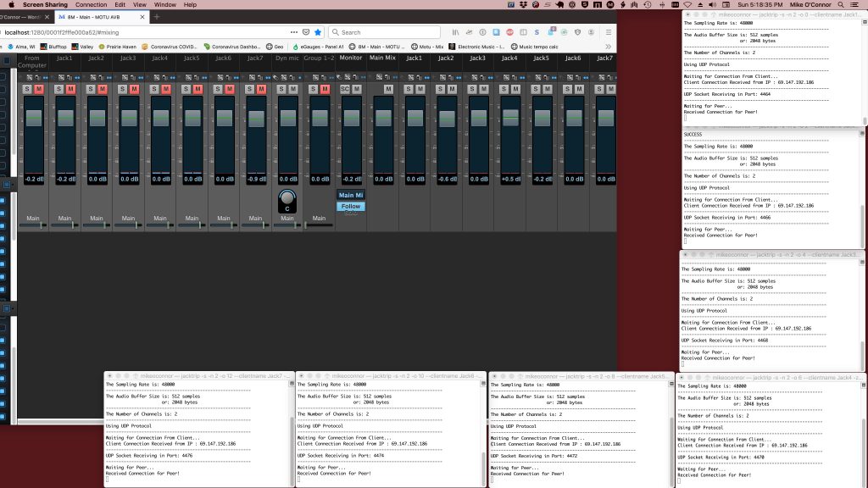Click the fader handle on the Main Mix strip
This screenshot has width=868, height=488.
[383, 118]
